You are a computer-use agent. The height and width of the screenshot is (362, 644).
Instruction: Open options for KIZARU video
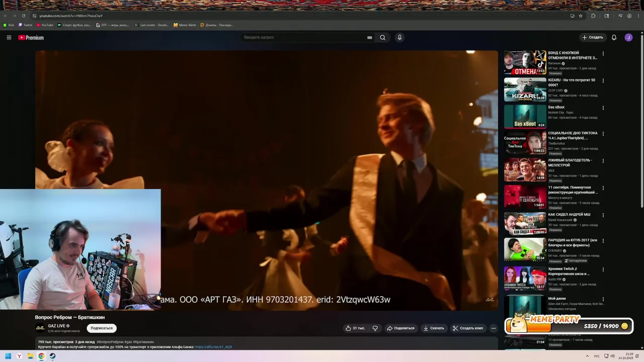coord(603,80)
